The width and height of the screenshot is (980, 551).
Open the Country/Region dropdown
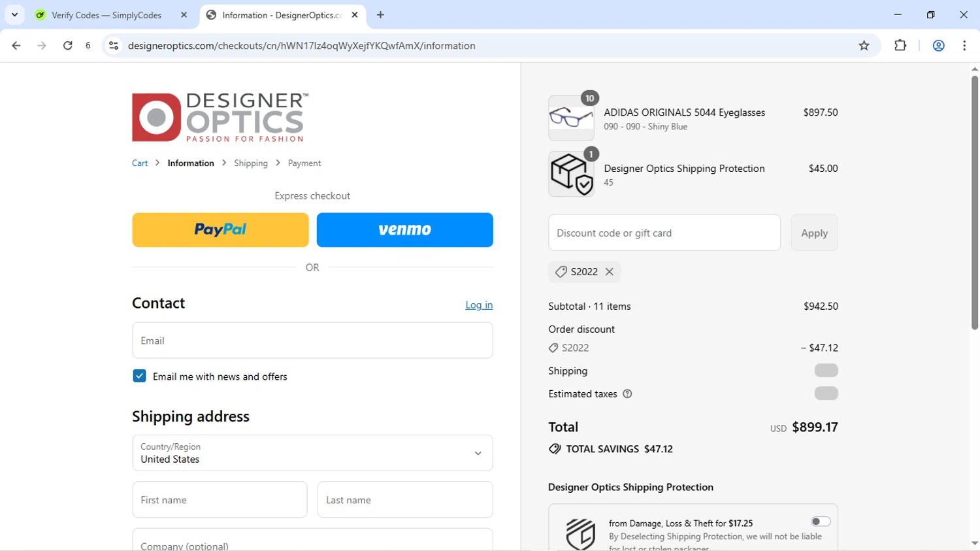tap(312, 453)
